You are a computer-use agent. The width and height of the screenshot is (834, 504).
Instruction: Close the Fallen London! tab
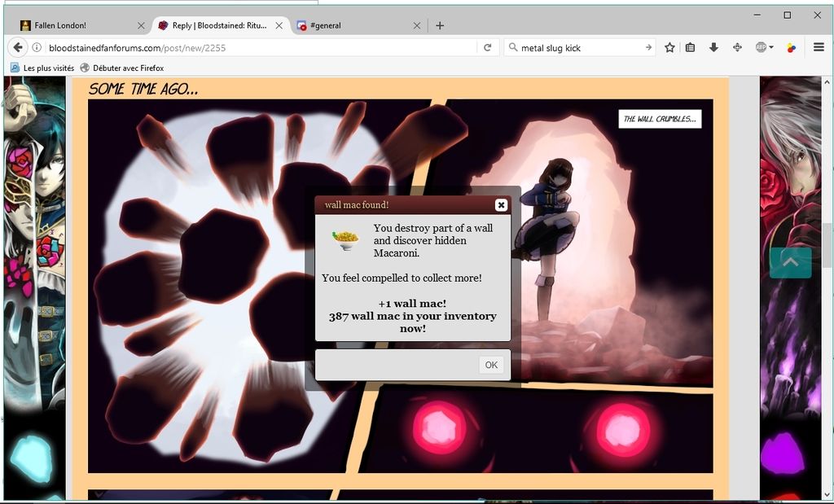coord(140,25)
